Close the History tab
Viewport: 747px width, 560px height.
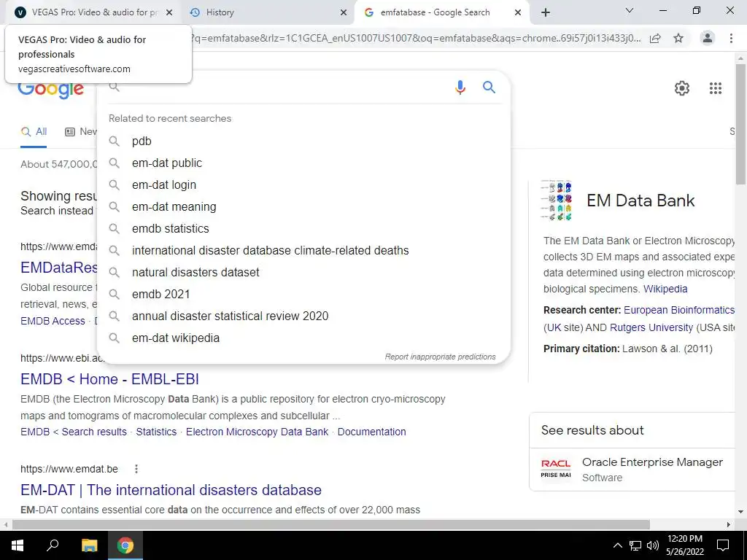click(344, 12)
